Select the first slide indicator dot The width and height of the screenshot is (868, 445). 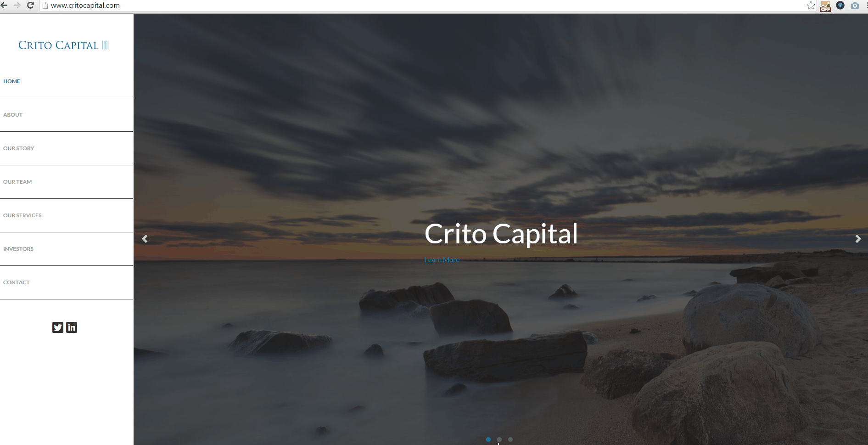(488, 439)
